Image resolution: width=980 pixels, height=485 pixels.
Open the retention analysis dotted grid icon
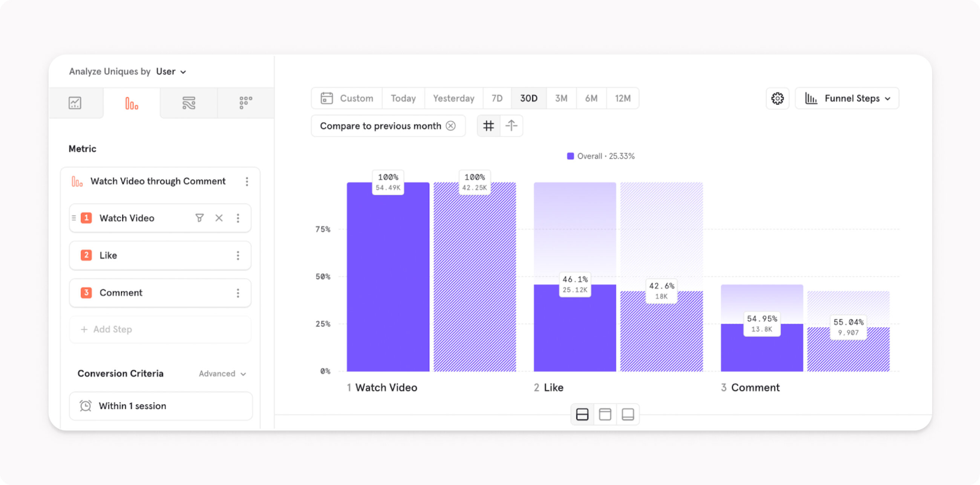click(x=245, y=103)
